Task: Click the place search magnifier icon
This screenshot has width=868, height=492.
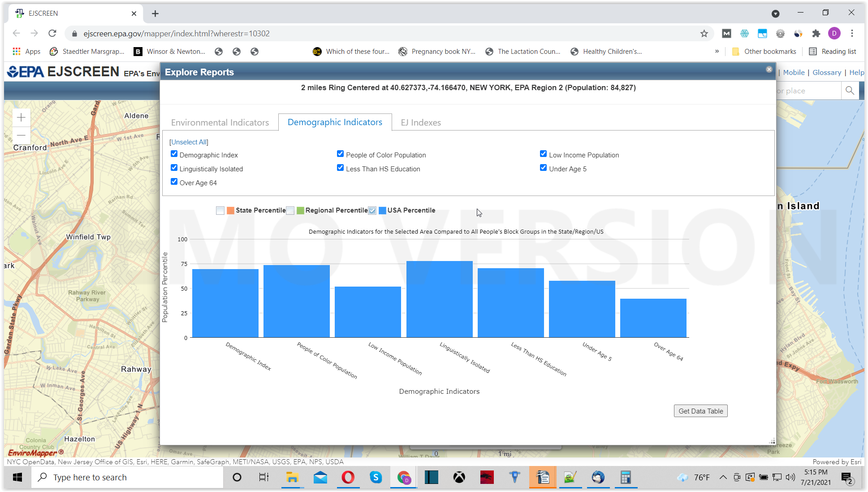Action: pos(850,91)
